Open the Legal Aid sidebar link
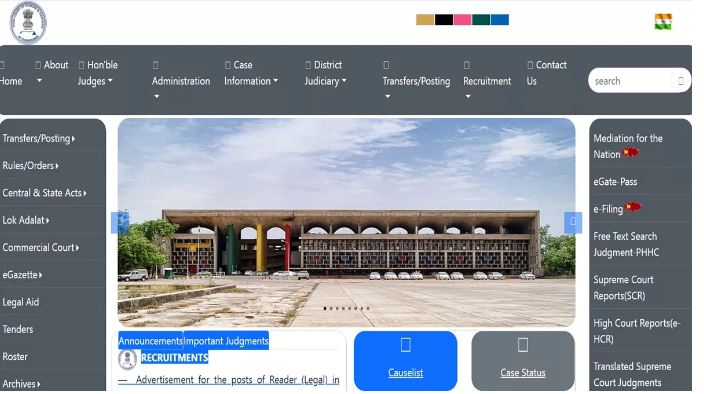 21,302
